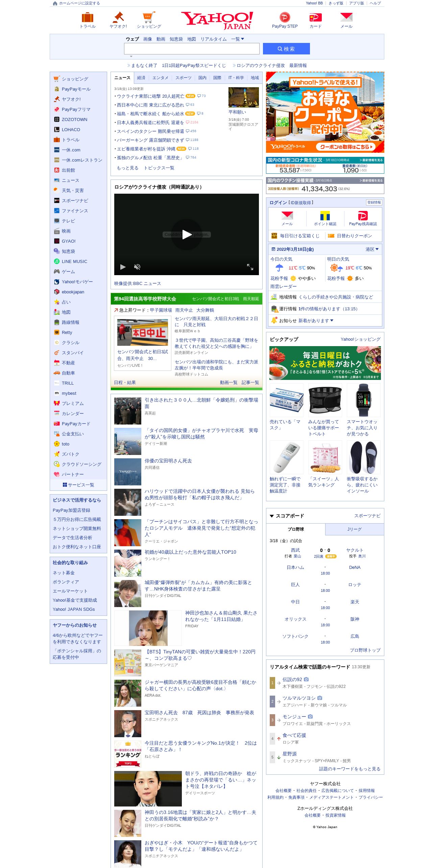This screenshot has height=868, width=434.
Task: Open the 港区 region dropdown
Action: tap(372, 249)
